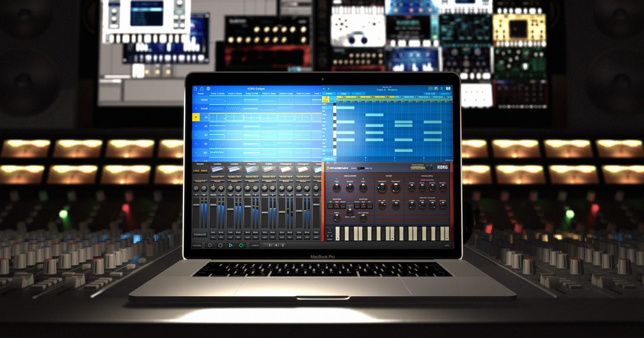
Task: Launch the B1 scene play arrow
Action: click(196, 135)
